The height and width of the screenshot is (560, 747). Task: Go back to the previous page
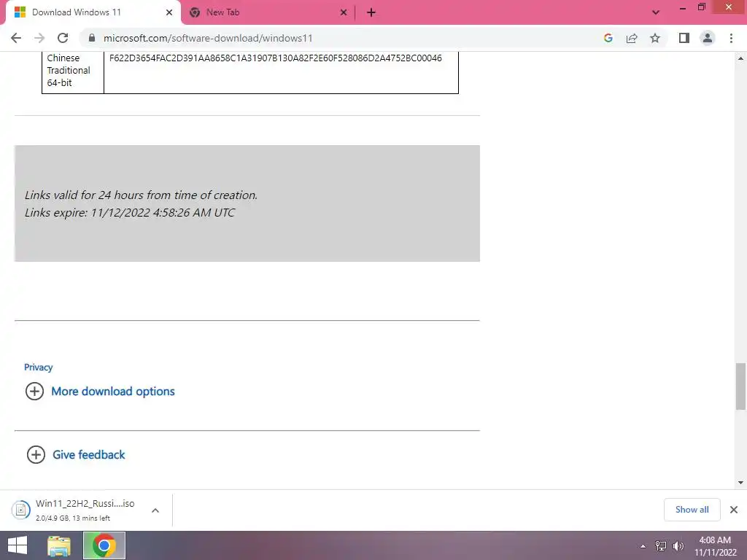click(16, 38)
